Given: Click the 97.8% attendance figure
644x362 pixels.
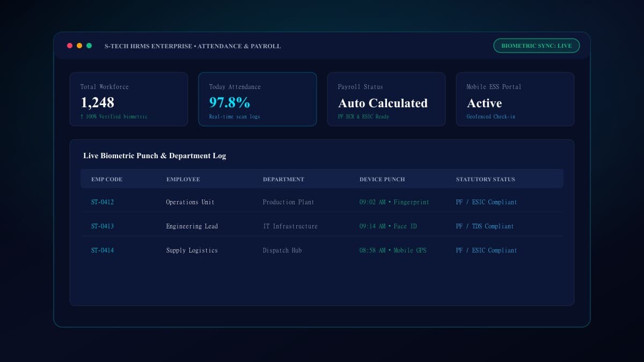Looking at the screenshot, I should pos(230,102).
